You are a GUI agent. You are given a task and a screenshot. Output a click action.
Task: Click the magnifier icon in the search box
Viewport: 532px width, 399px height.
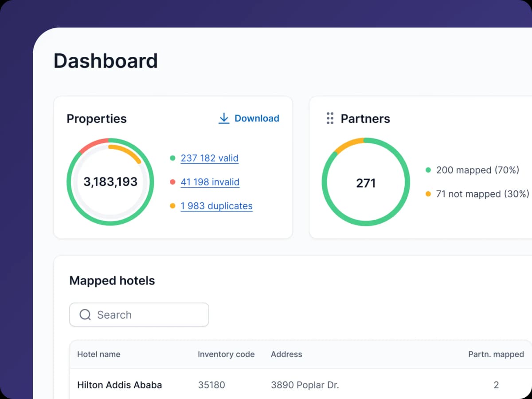[x=85, y=315]
